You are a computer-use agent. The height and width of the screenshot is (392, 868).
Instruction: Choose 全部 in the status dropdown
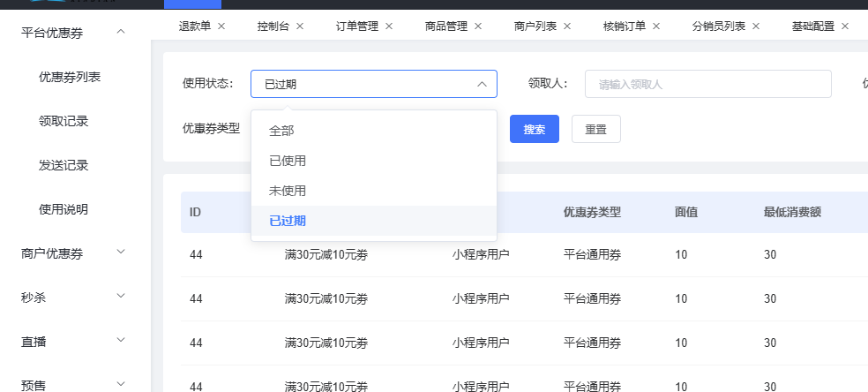pyautogui.click(x=281, y=130)
